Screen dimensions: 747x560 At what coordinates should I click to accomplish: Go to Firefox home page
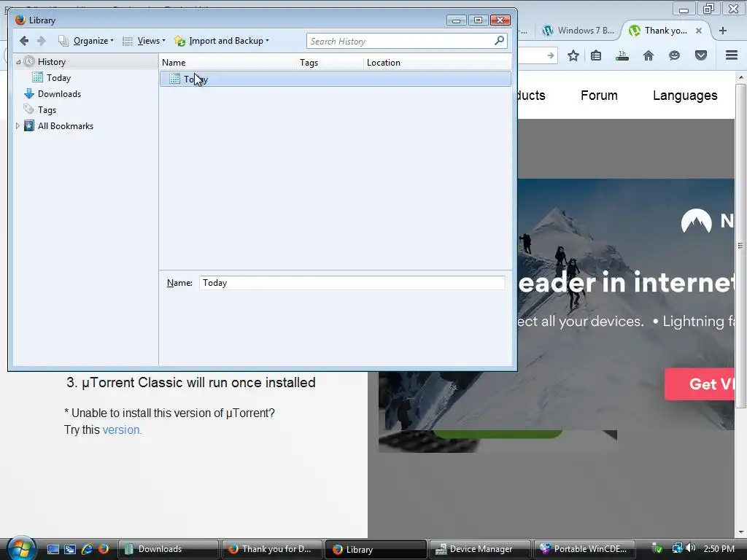[649, 55]
